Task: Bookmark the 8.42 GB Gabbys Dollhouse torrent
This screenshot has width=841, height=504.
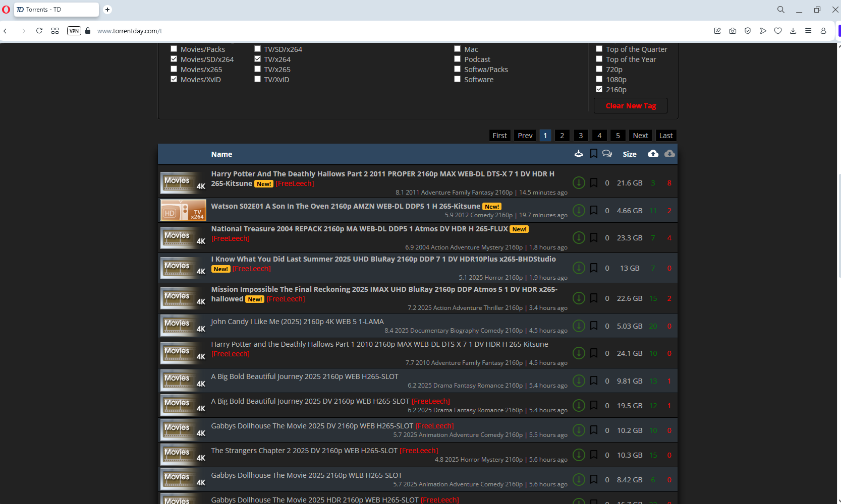Action: click(x=594, y=479)
